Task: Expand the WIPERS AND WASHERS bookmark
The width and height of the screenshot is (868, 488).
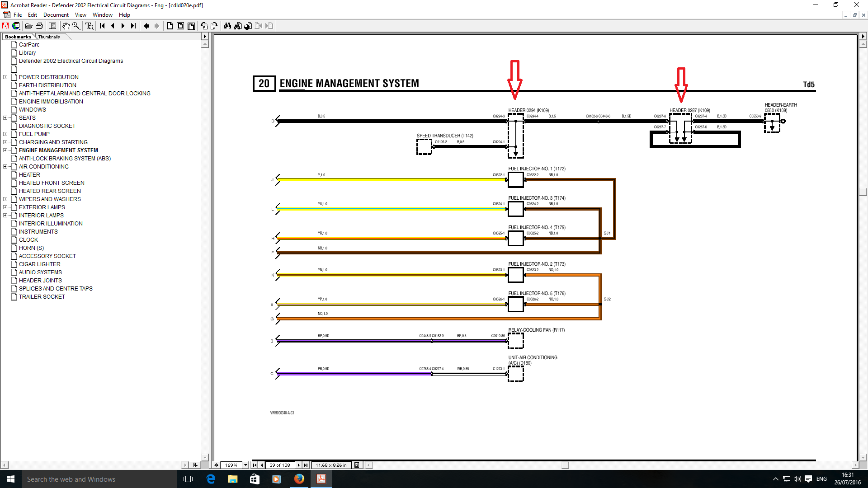Action: 5,199
